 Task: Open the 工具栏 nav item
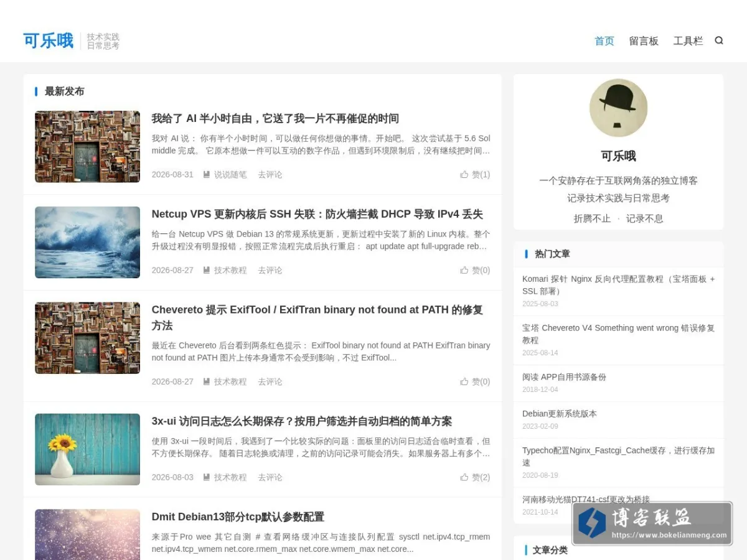click(x=688, y=41)
